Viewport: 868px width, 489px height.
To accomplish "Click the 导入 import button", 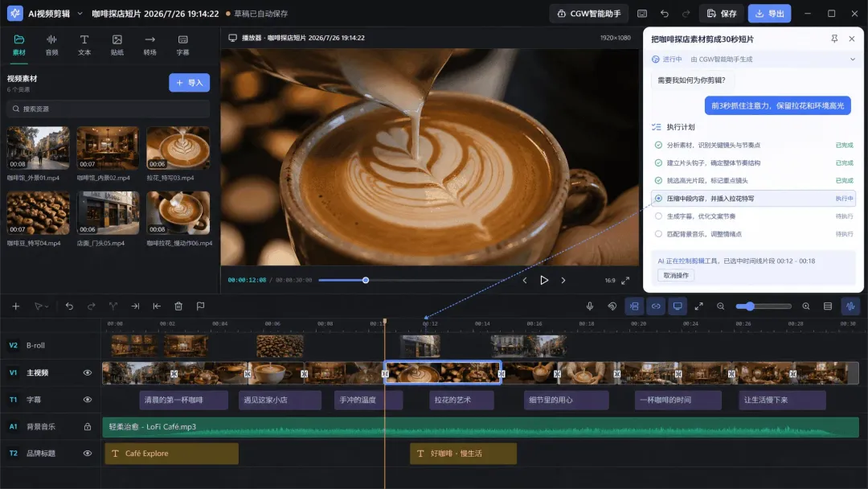I will pyautogui.click(x=190, y=83).
